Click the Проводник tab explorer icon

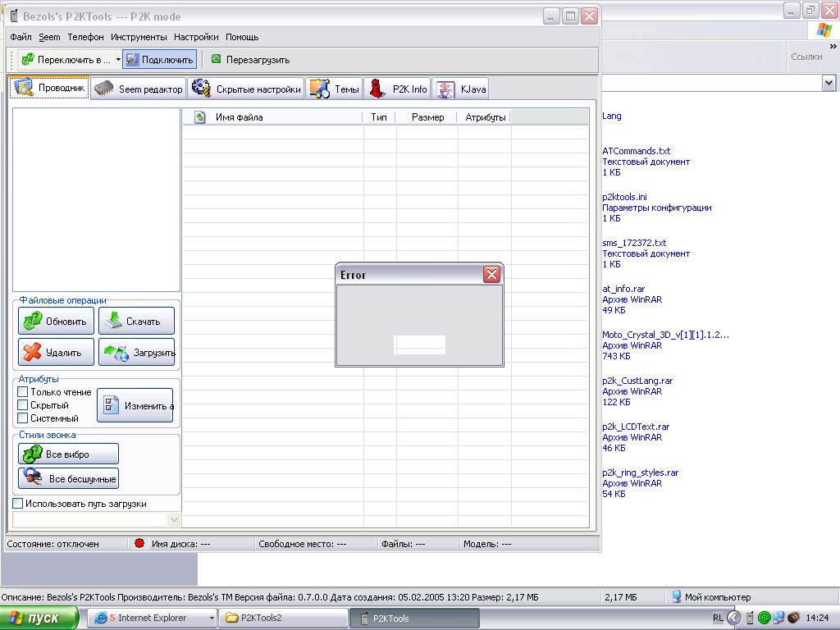[24, 87]
